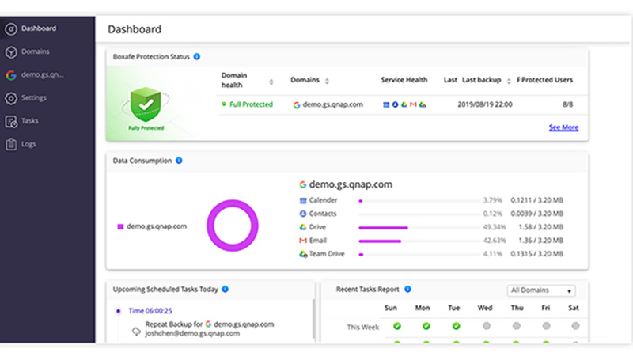Select demo.gs.qnap.com domain in protection table
This screenshot has width=633, height=364.
[332, 104]
